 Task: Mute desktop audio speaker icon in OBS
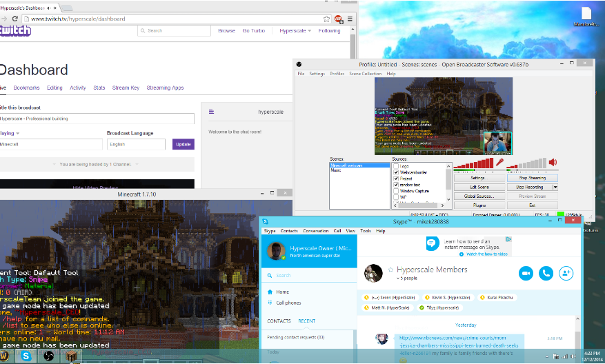pos(553,162)
